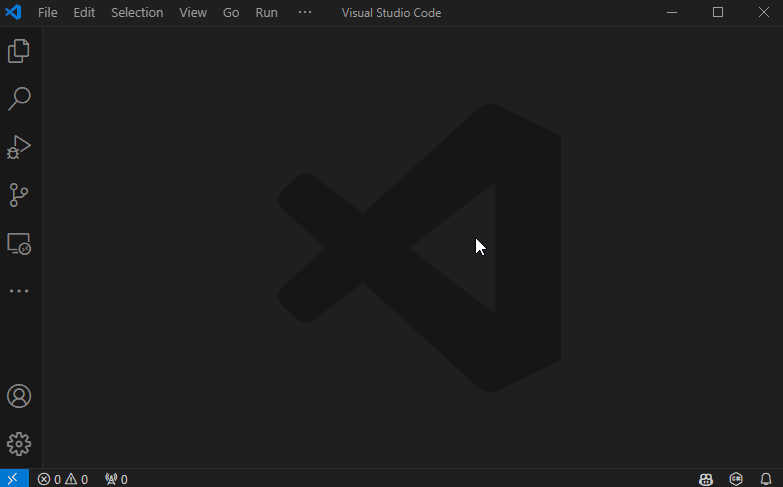Open the Run menu
This screenshot has height=487, width=783.
click(x=266, y=12)
